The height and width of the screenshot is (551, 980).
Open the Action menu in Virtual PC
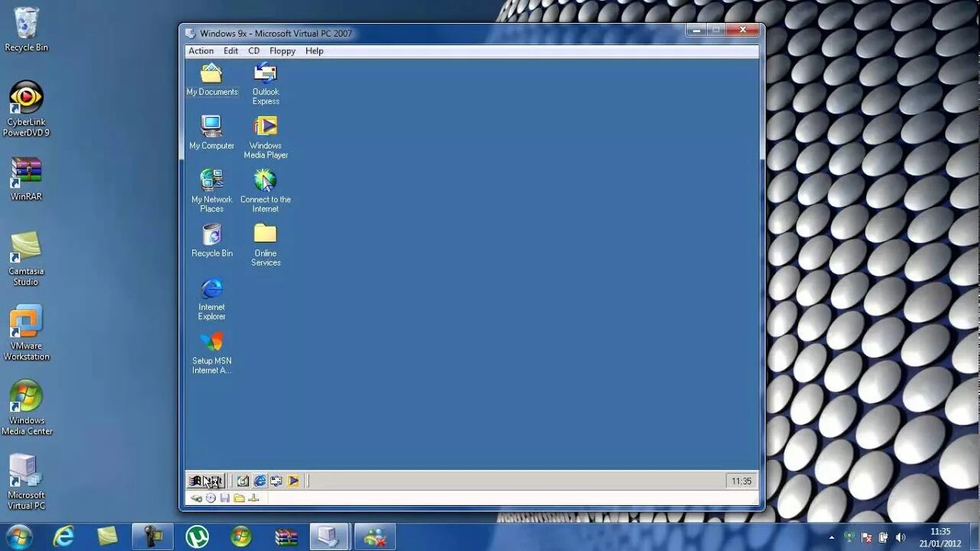click(x=201, y=51)
